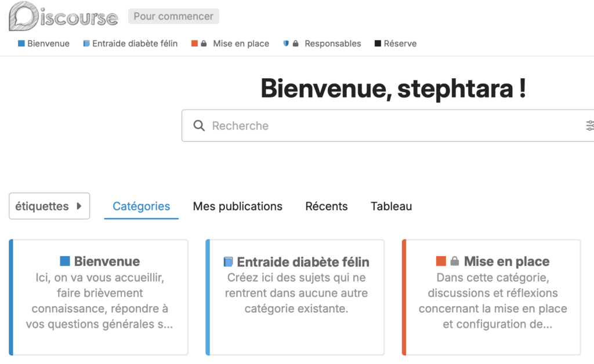This screenshot has width=594, height=364.
Task: Select the Récents tab
Action: [x=326, y=206]
